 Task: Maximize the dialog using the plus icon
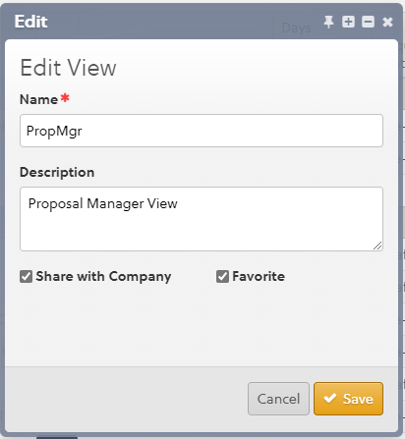click(x=348, y=22)
